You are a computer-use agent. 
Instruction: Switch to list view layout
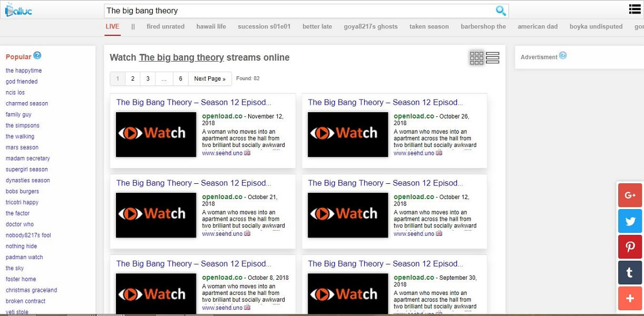[x=493, y=58]
